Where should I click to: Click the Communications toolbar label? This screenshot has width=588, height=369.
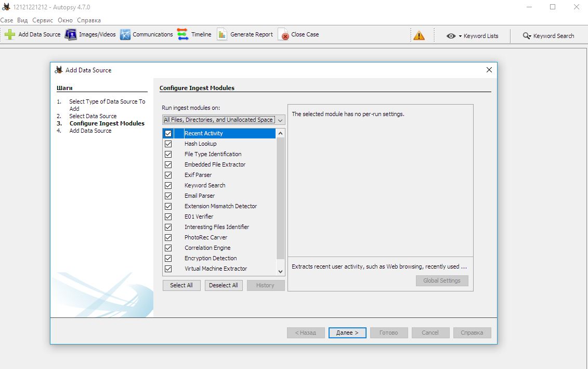[x=153, y=34]
